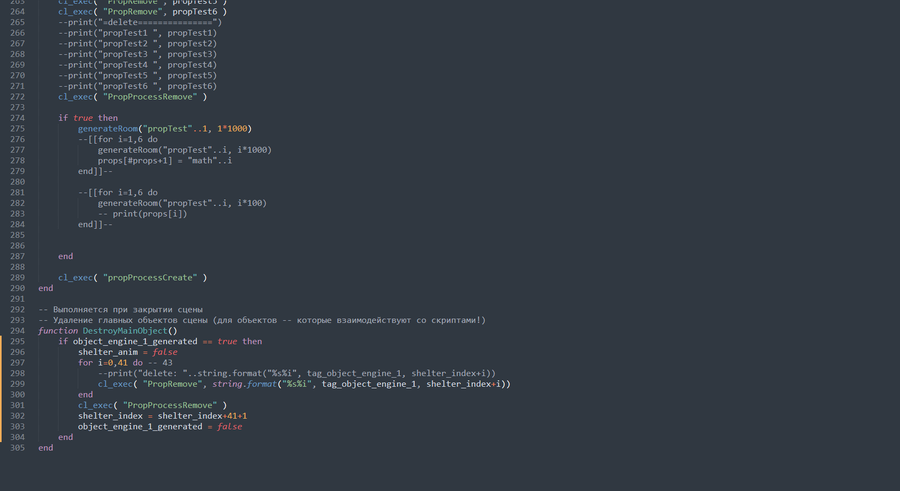Click "end]]--" on line 279
The height and width of the screenshot is (491, 900).
(95, 171)
